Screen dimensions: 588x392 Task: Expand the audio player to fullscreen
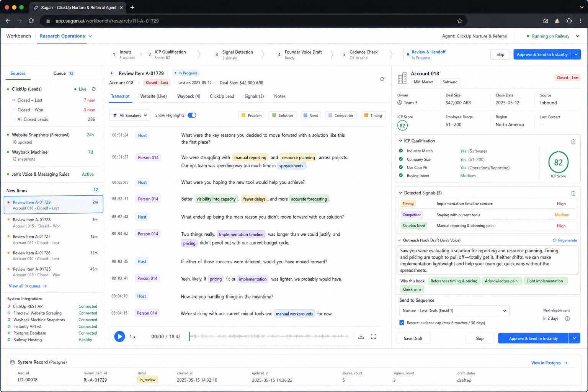[374, 336]
